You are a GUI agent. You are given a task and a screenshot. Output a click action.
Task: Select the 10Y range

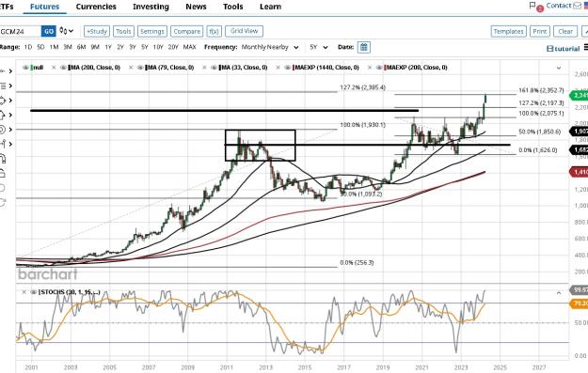[158, 47]
